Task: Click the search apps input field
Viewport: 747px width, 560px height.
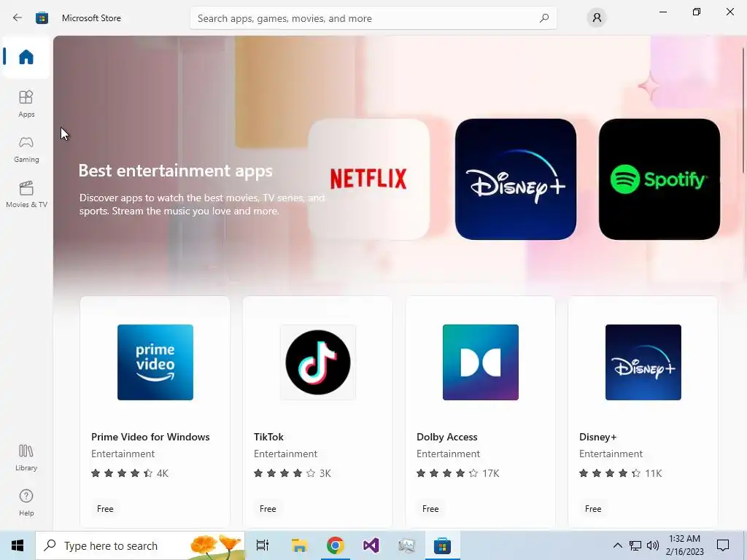Action: point(373,18)
